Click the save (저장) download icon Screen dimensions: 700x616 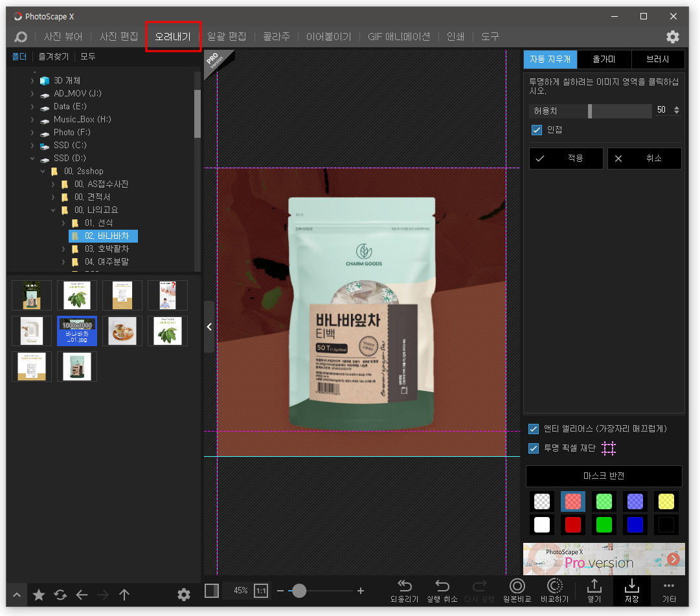tap(632, 586)
